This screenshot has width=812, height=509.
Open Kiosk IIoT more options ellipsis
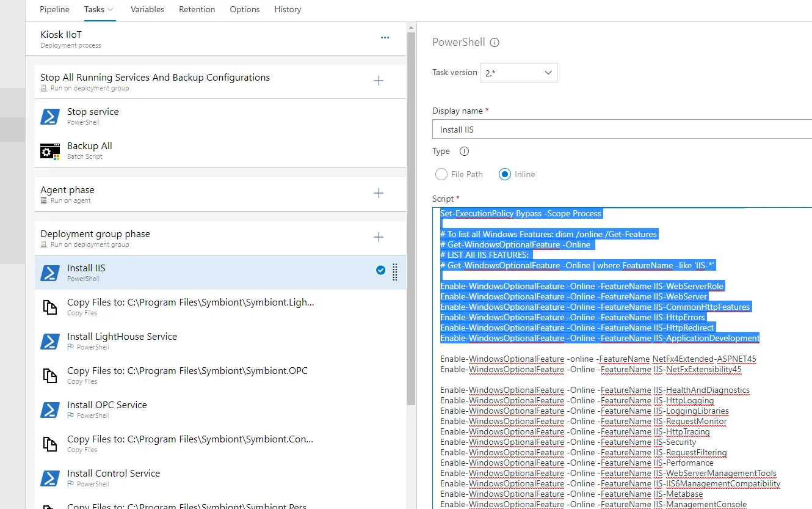pyautogui.click(x=385, y=38)
